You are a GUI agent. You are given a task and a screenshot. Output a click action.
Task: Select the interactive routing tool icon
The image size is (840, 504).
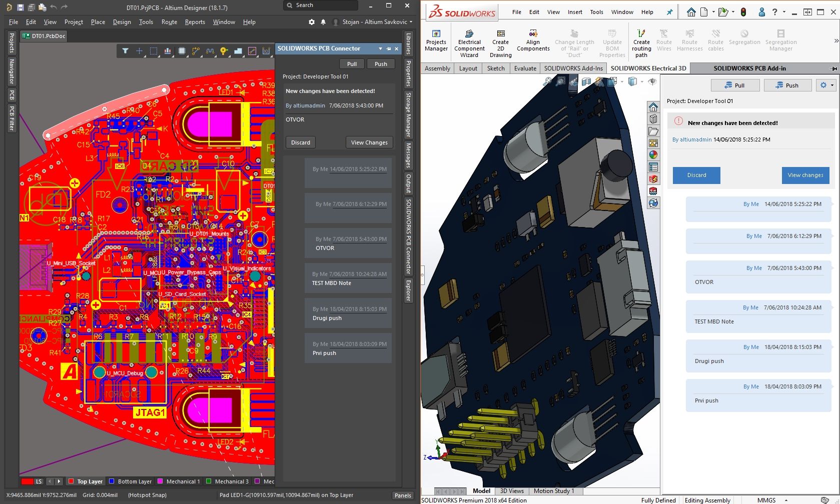pyautogui.click(x=196, y=50)
